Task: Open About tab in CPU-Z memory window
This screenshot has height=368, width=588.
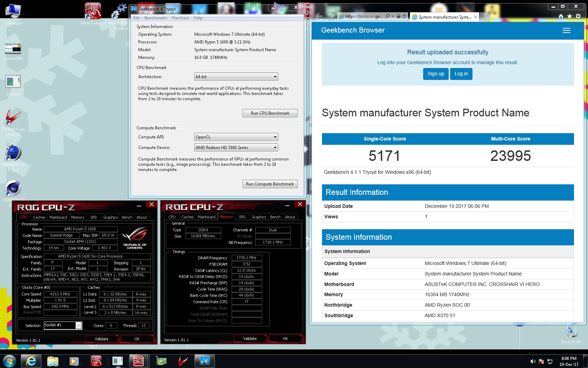Action: (290, 217)
